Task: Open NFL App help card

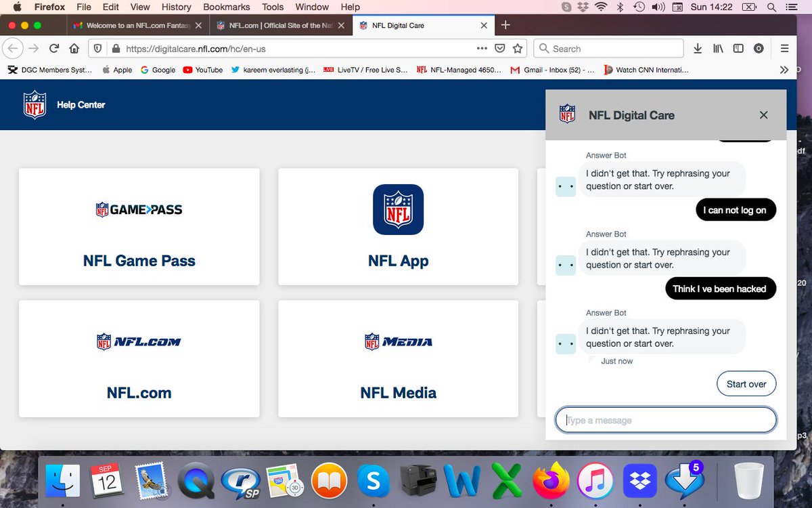Action: [x=399, y=227]
